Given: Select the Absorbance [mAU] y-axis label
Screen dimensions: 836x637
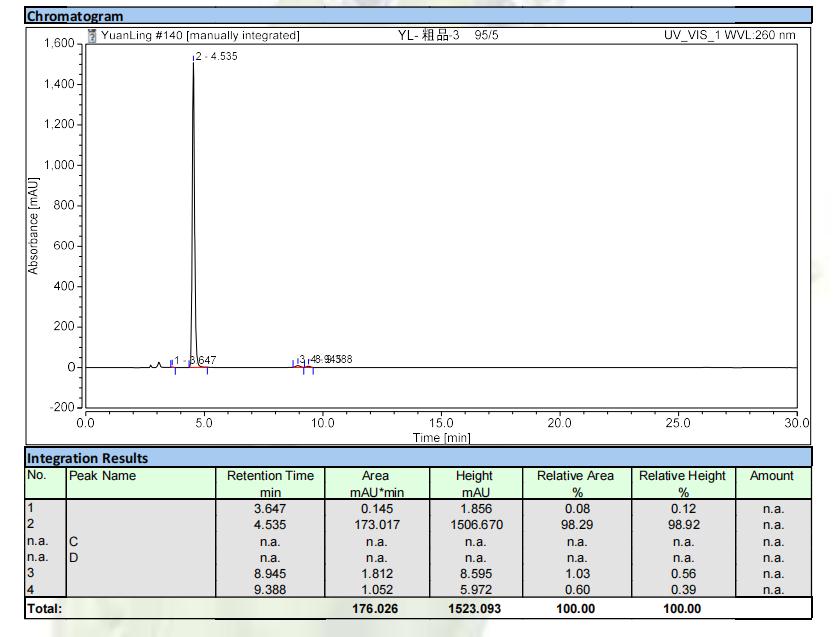Looking at the screenshot, I should click(x=33, y=226).
